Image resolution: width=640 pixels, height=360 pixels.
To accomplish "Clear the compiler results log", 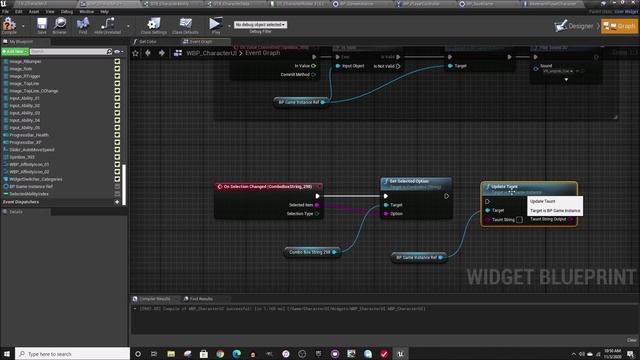I will coord(631,340).
